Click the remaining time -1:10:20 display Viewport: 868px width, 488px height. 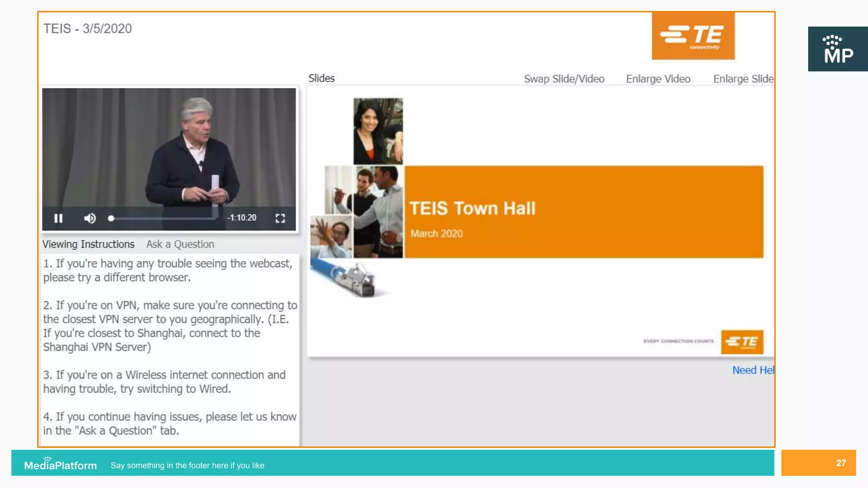242,218
